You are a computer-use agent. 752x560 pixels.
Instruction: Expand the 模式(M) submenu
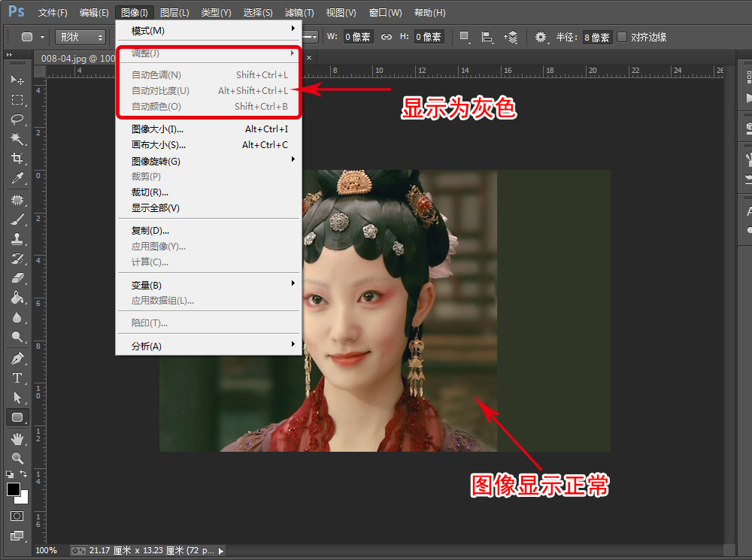coord(208,30)
